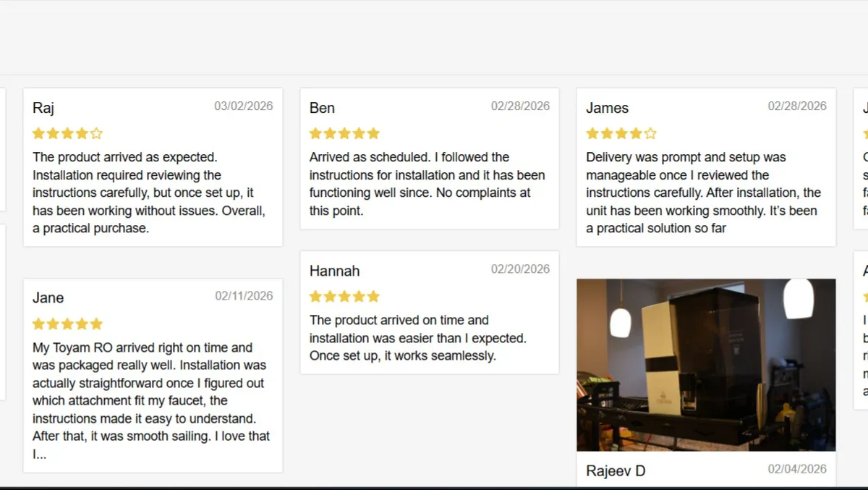Click Hannah's five-star rating
The height and width of the screenshot is (490, 868).
click(344, 296)
